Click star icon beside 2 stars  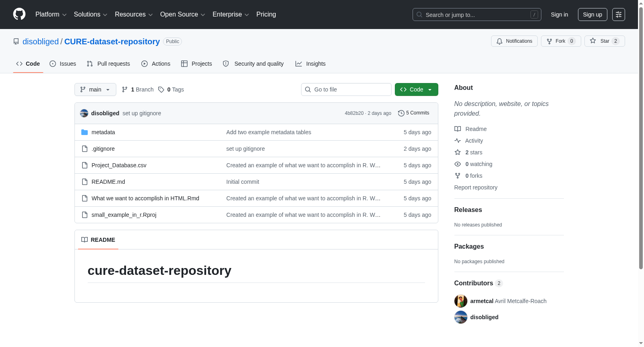click(458, 152)
